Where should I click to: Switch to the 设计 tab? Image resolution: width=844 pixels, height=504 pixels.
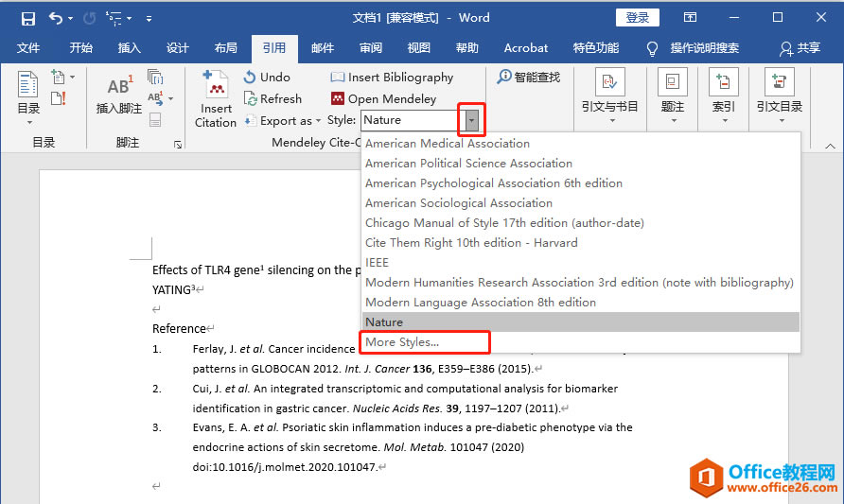177,48
